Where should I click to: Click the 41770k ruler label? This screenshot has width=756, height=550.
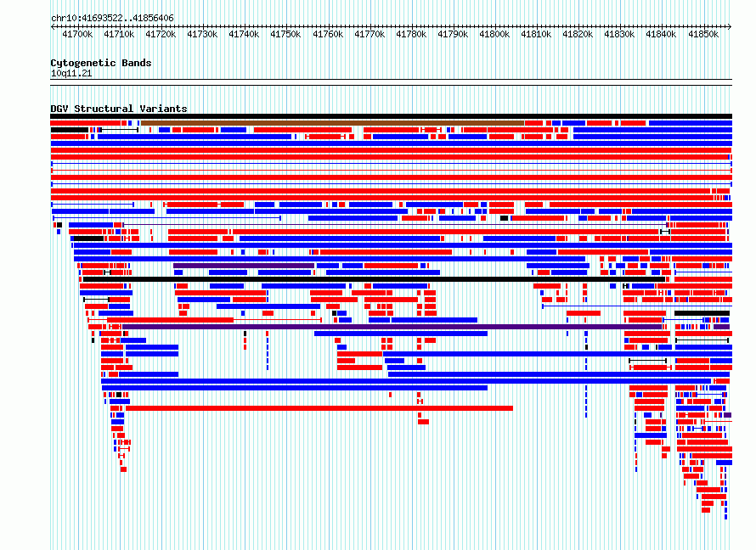(370, 34)
